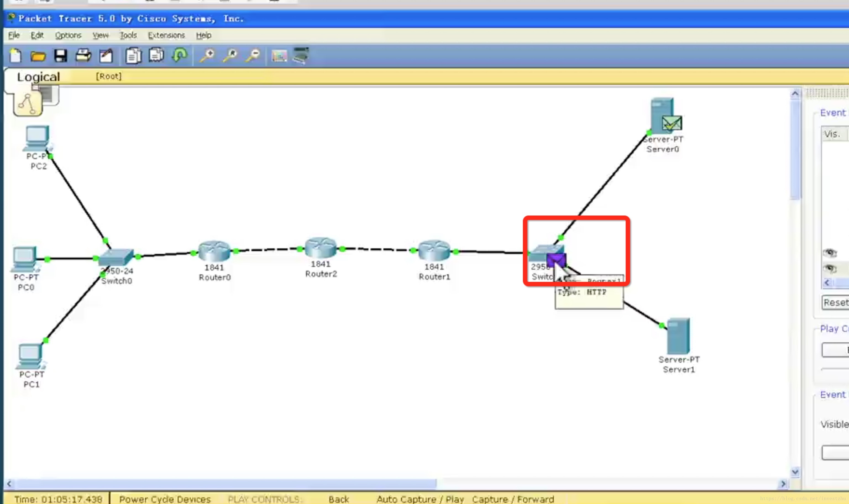Select the PC2 computer device
The image size is (849, 504).
coord(37,138)
